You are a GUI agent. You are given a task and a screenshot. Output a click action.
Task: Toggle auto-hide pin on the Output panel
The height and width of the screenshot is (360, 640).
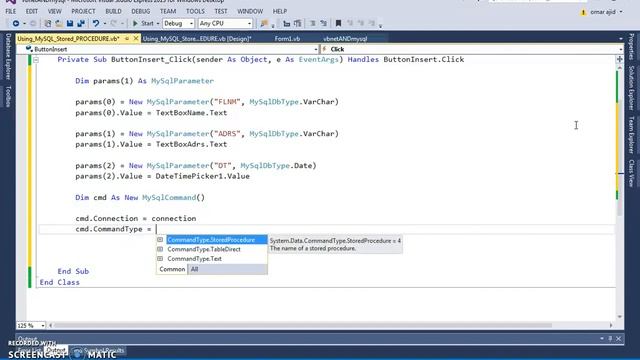point(610,339)
